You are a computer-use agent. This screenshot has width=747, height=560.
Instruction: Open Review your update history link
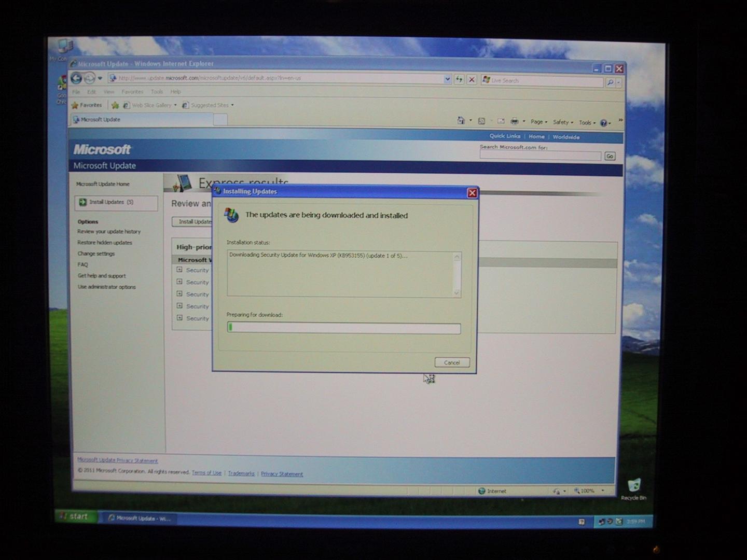(x=109, y=232)
